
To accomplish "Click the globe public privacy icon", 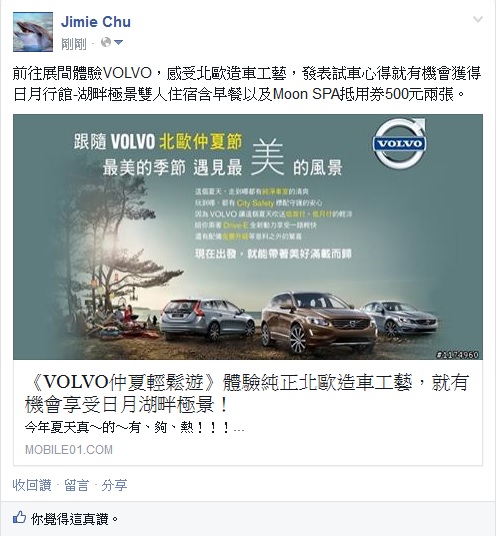I will click(106, 42).
